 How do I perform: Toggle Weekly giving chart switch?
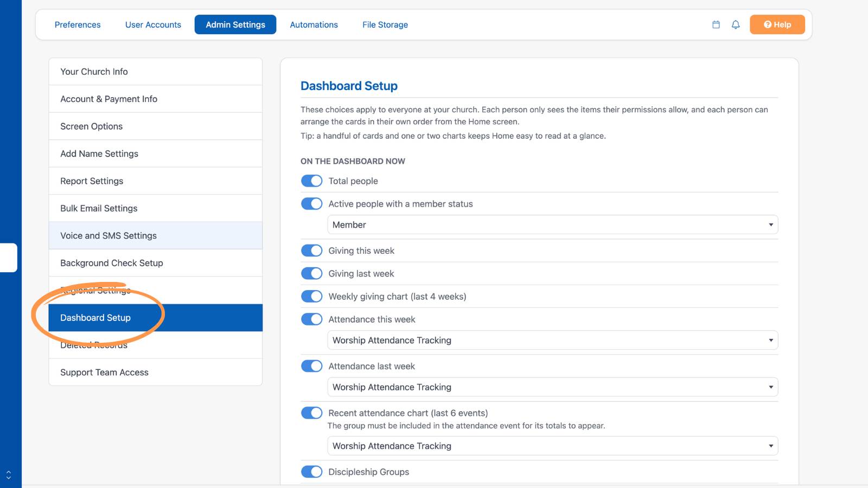point(312,296)
